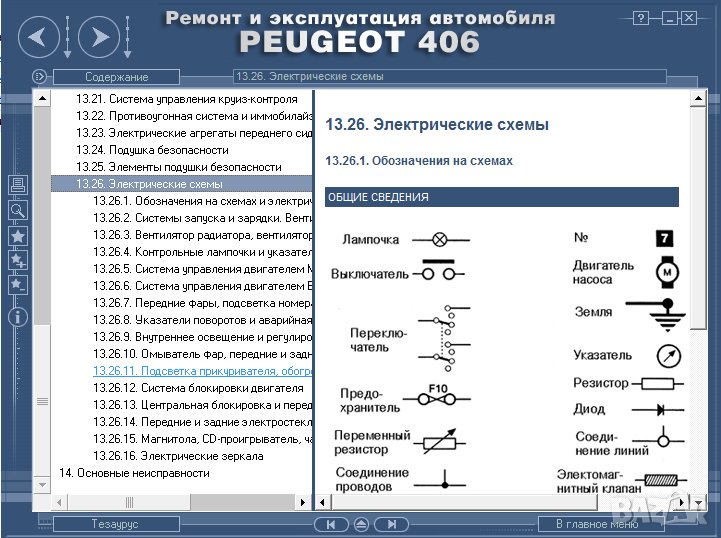Go back with the left arrow button
The width and height of the screenshot is (721, 538).
(37, 38)
